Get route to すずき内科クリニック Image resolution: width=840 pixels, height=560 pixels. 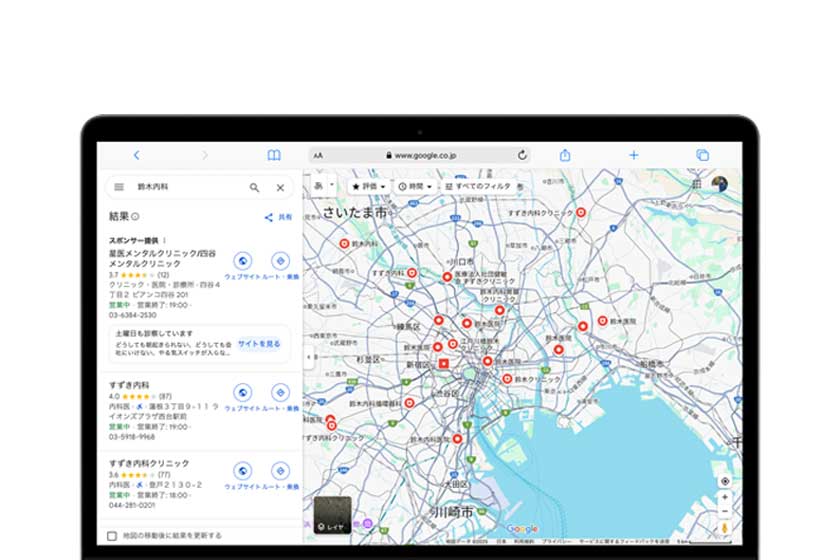pos(280,471)
